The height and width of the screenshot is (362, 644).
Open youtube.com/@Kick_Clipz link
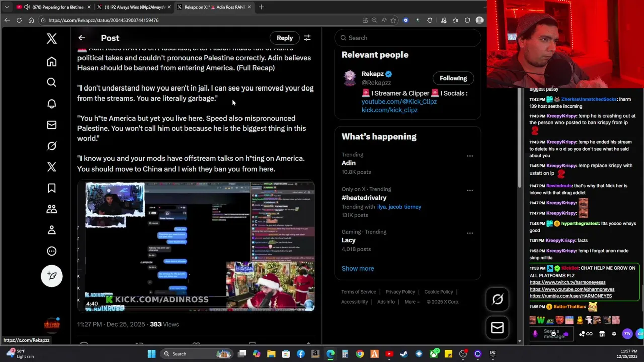[399, 101]
